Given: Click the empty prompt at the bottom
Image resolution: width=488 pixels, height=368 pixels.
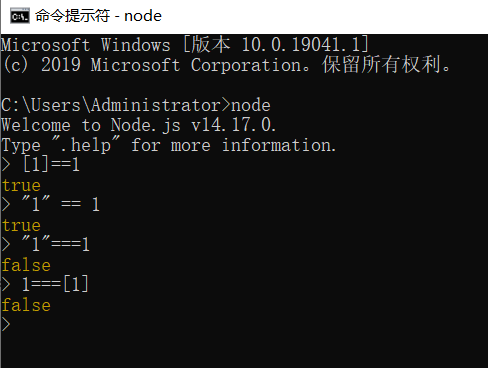Looking at the screenshot, I should [6, 324].
